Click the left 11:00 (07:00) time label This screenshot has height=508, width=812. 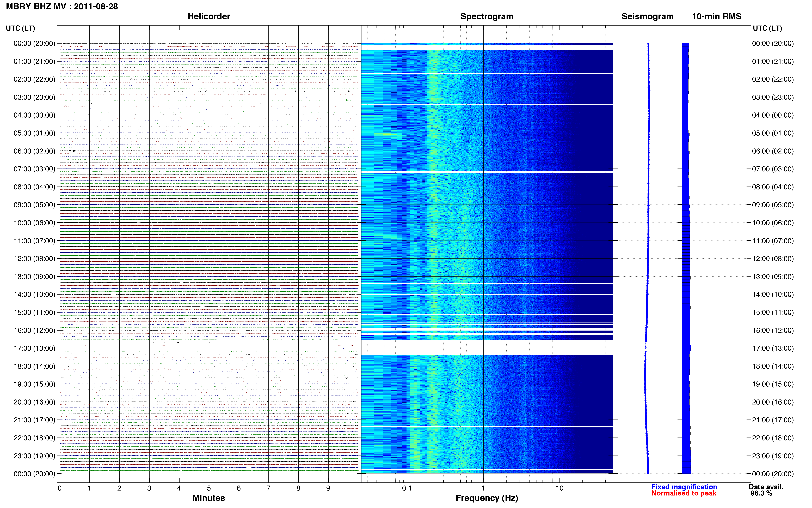click(34, 241)
